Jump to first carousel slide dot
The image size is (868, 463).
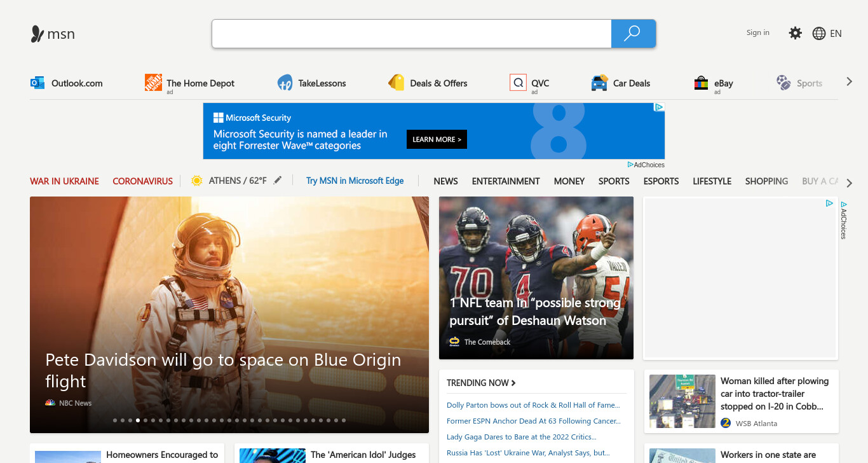point(115,420)
